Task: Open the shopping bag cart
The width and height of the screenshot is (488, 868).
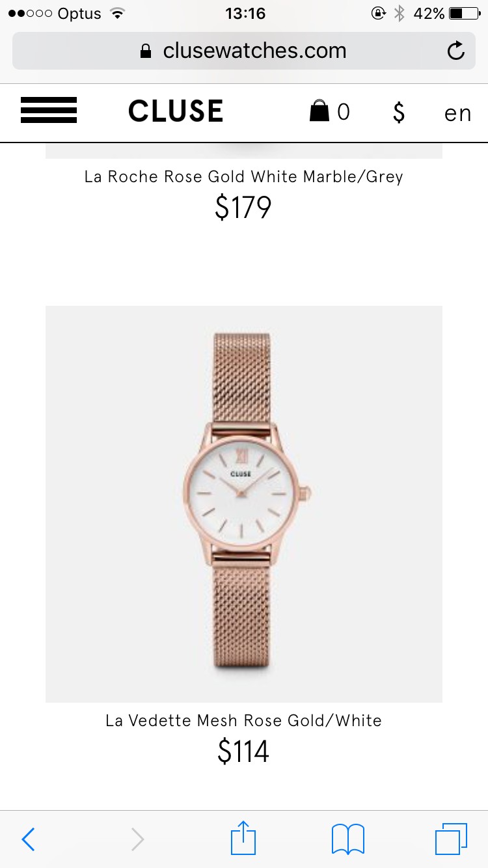Action: 319,111
